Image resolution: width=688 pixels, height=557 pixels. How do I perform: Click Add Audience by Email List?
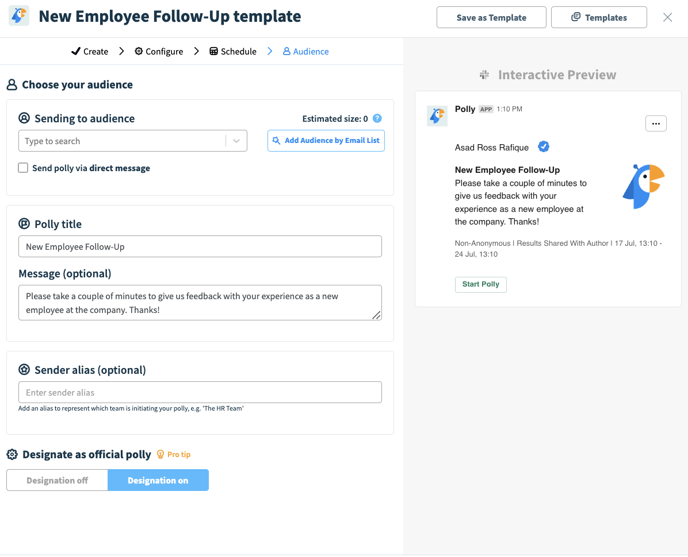[326, 140]
